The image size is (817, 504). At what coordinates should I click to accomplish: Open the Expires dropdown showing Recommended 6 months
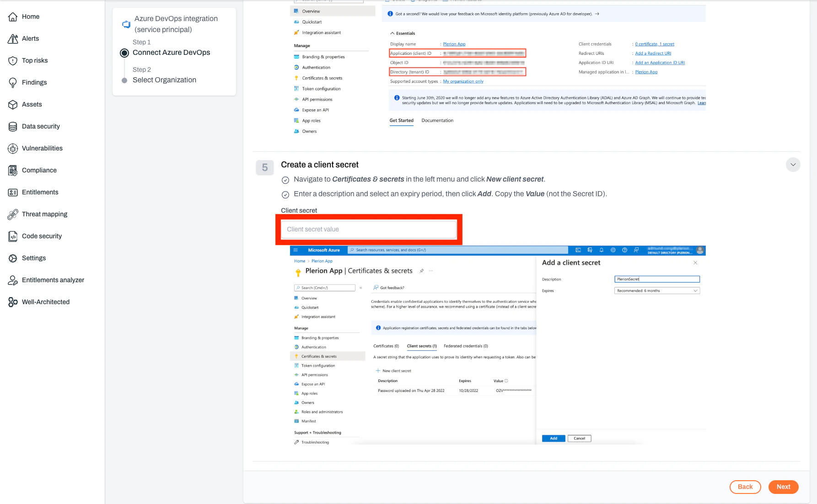(x=656, y=290)
